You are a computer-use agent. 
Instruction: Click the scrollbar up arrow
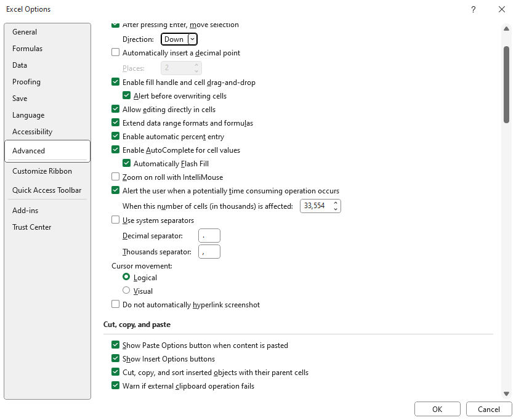[507, 29]
